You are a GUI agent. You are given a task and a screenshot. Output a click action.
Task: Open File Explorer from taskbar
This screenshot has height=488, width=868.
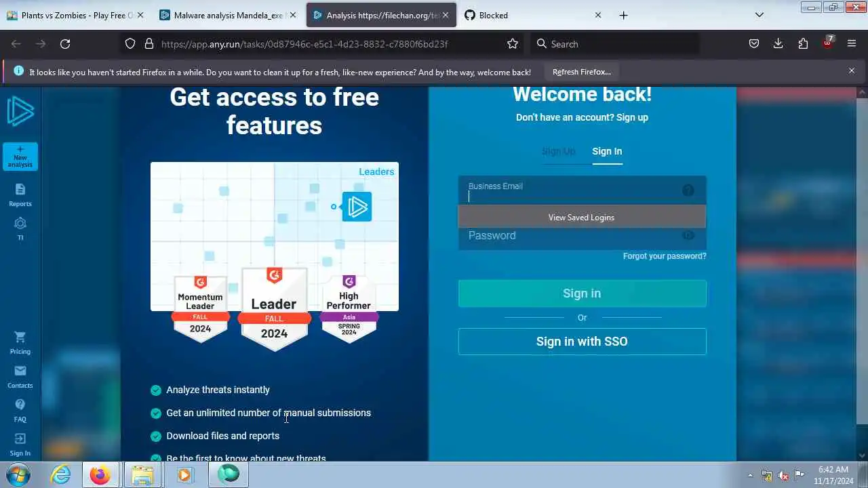coord(142,474)
